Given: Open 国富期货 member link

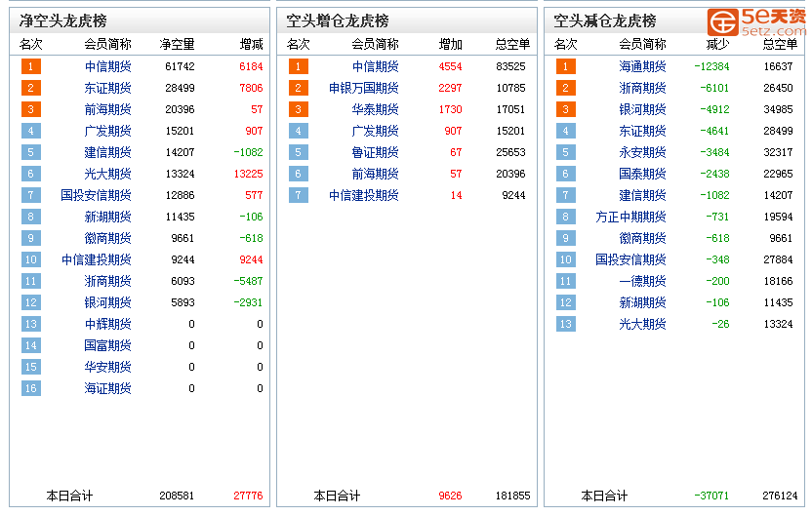Looking at the screenshot, I should pyautogui.click(x=107, y=345).
